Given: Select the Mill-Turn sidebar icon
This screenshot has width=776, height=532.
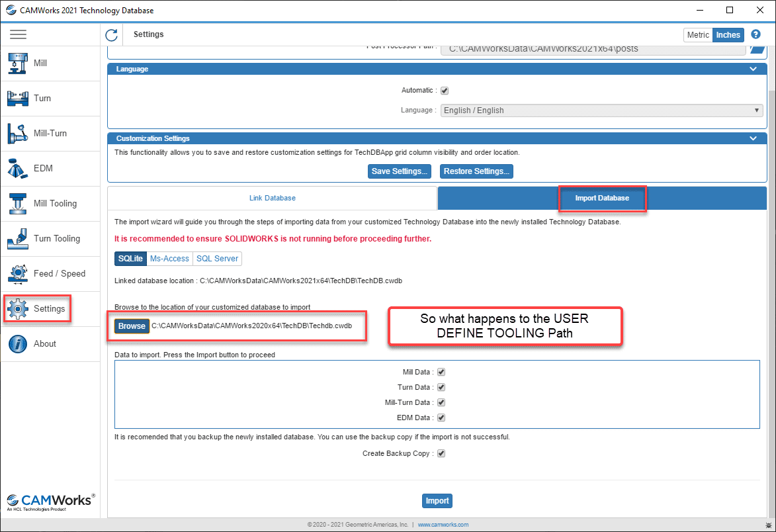Looking at the screenshot, I should pyautogui.click(x=18, y=134).
